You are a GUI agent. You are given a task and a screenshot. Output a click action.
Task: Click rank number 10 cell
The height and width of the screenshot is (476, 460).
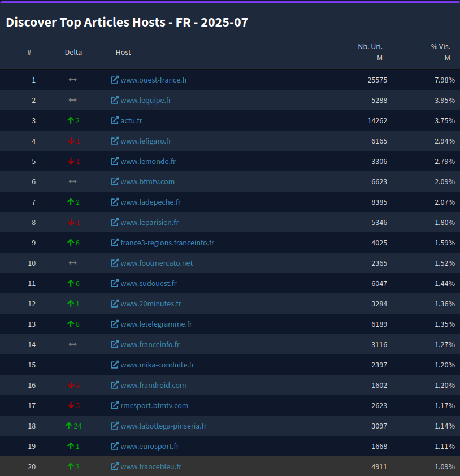point(32,263)
